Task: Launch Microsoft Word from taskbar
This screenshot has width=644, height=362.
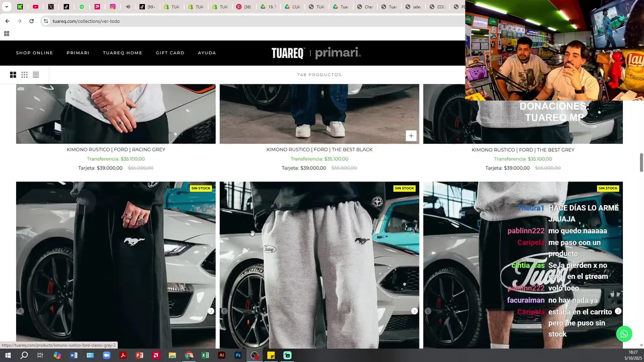Action: [x=74, y=355]
